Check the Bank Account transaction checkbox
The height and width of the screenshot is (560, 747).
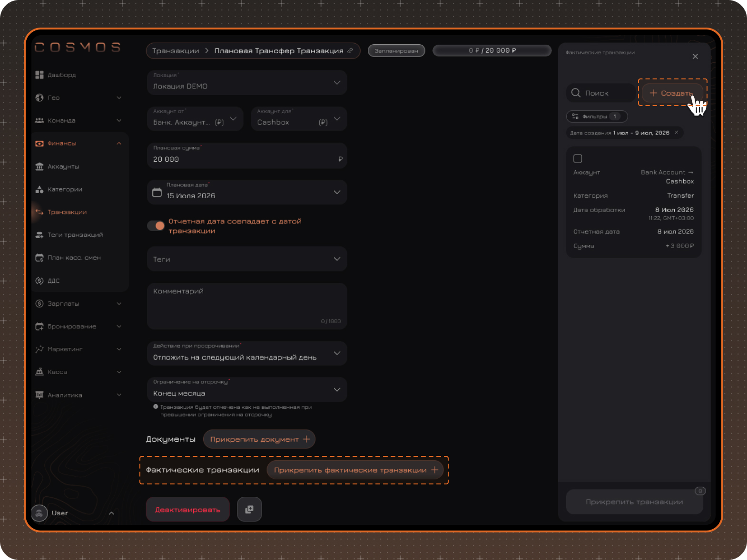coord(578,158)
